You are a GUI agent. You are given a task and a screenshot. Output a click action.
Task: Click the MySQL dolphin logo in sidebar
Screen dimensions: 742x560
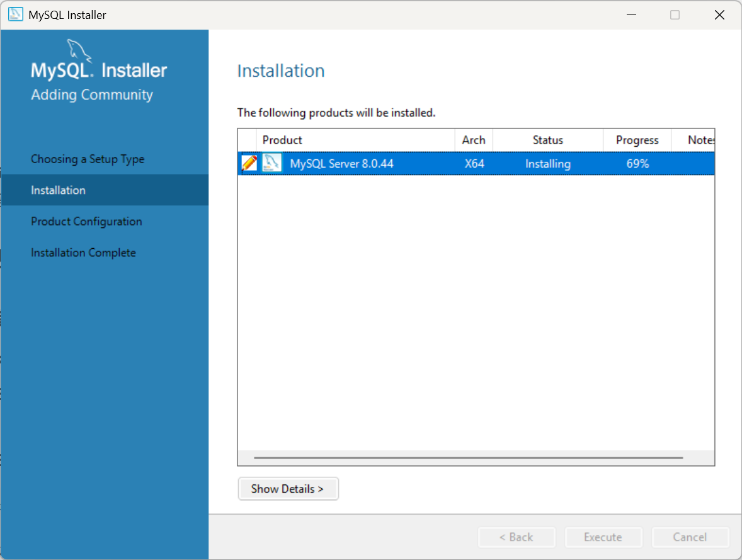click(x=79, y=50)
